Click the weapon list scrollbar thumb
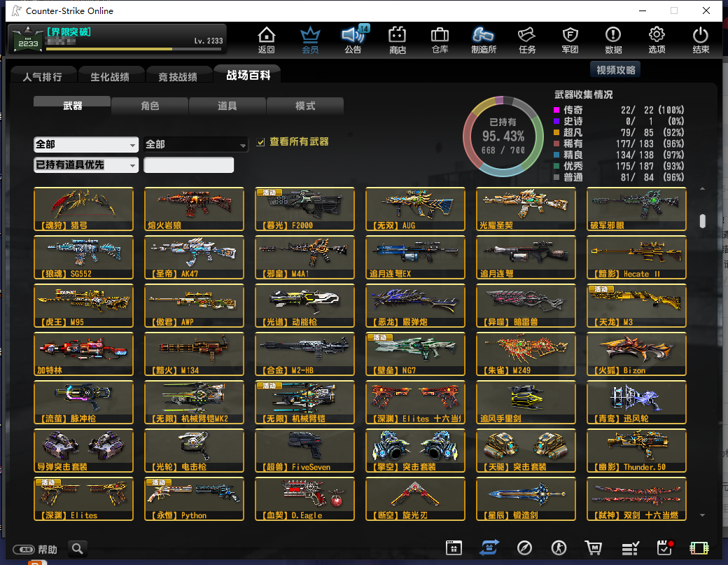This screenshot has width=728, height=565. coord(703,221)
